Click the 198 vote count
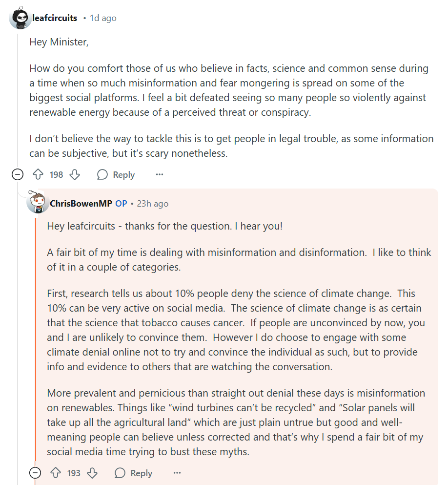Viewport: 448px width, 485px height. tap(57, 174)
